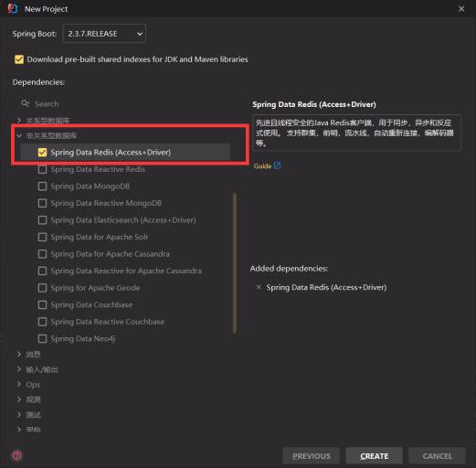Image resolution: width=476 pixels, height=468 pixels.
Task: Tick Spring Data Reactive Redis checkbox
Action: (x=42, y=169)
